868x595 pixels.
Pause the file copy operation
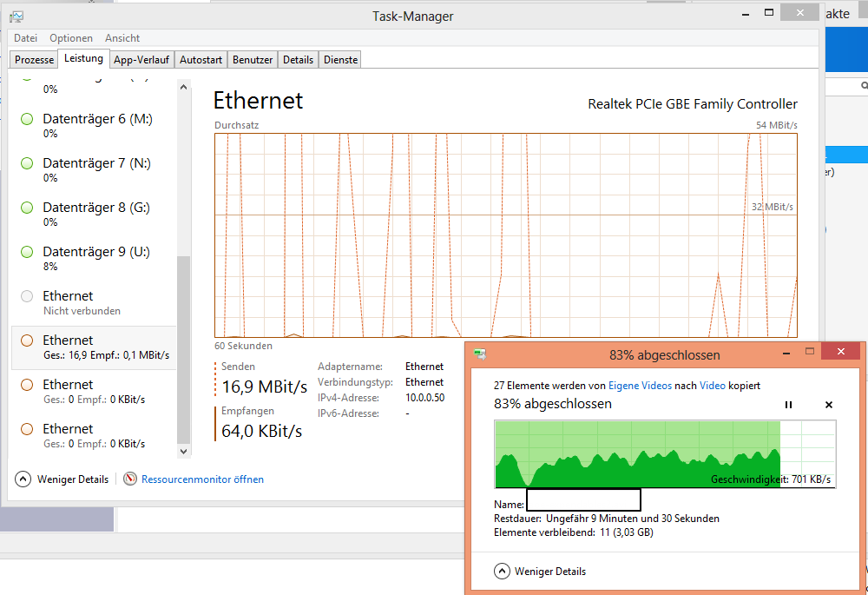(x=788, y=405)
